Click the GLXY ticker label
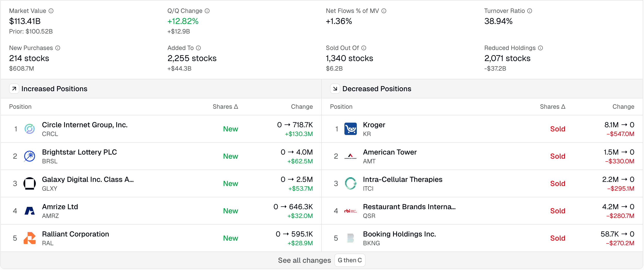 coord(50,188)
